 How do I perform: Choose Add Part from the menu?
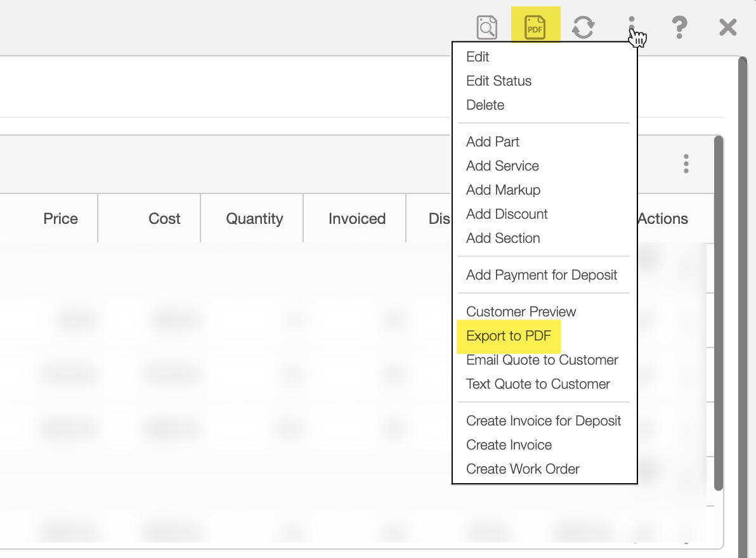pyautogui.click(x=493, y=142)
